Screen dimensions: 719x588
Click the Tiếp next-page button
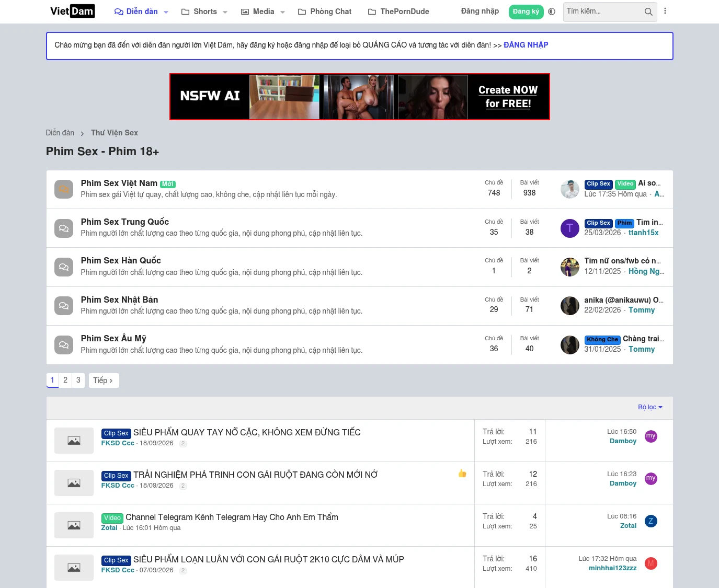pyautogui.click(x=104, y=381)
